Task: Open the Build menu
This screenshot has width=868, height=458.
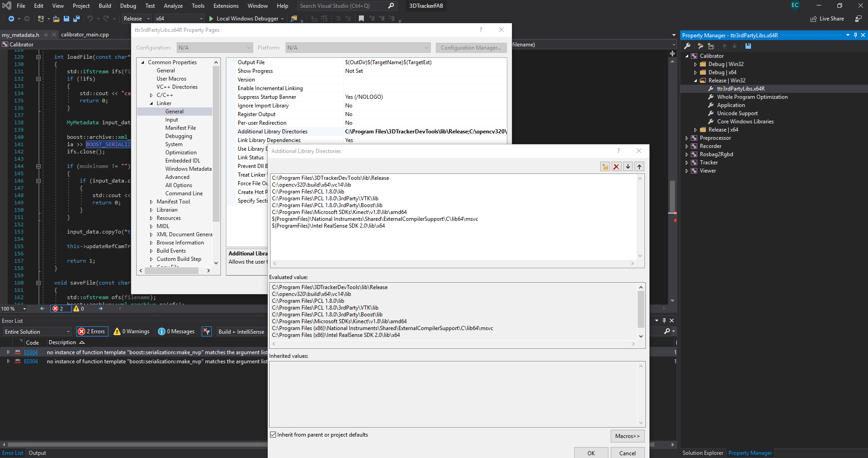Action: coord(104,5)
